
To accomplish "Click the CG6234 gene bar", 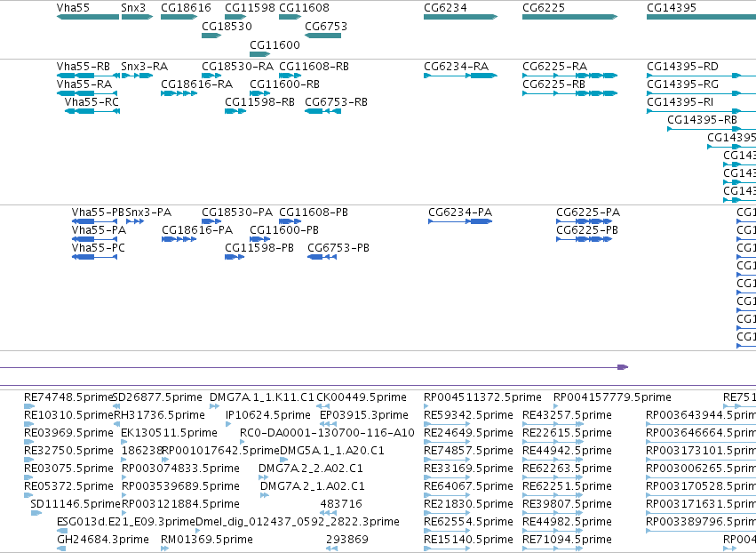I will pos(460,17).
